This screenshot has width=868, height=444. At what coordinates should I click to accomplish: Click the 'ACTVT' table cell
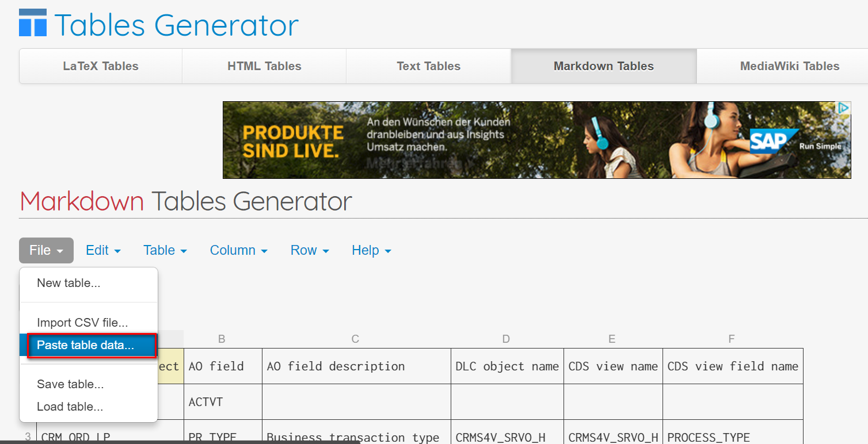223,402
